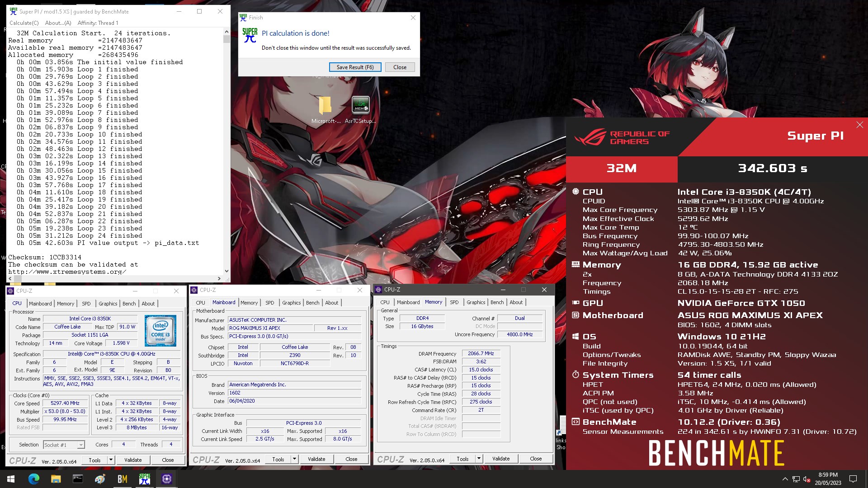
Task: Open Affinity: Thread 1 menu
Action: [98, 23]
